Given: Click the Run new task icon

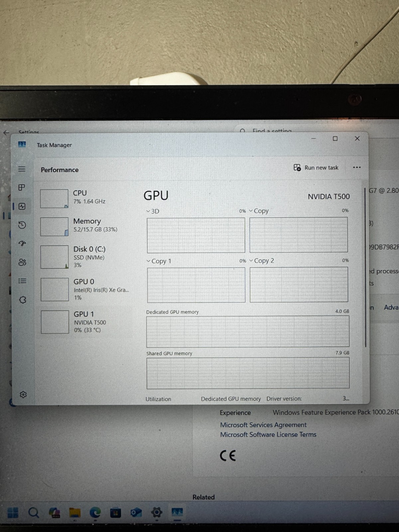Looking at the screenshot, I should click(x=297, y=168).
